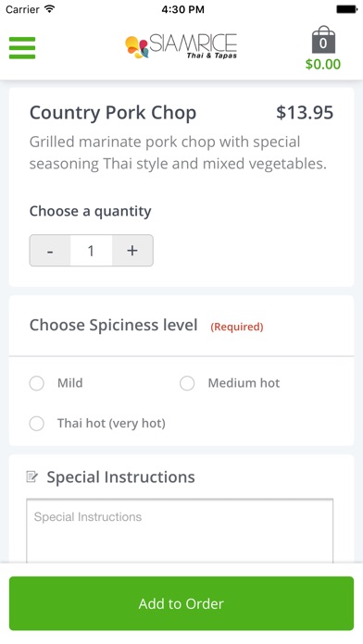This screenshot has width=363, height=644.
Task: Click the $13.95 item price
Action: point(305,113)
